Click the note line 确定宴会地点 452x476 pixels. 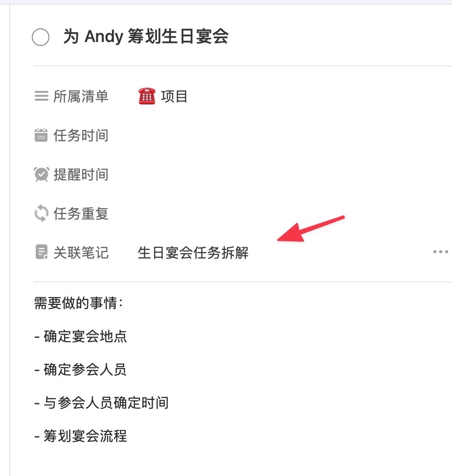click(81, 336)
